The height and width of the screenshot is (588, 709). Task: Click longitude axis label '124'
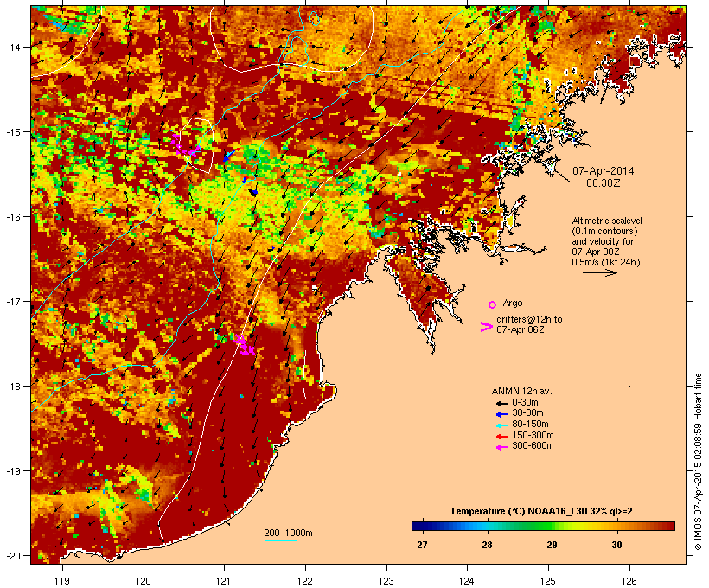click(x=467, y=581)
